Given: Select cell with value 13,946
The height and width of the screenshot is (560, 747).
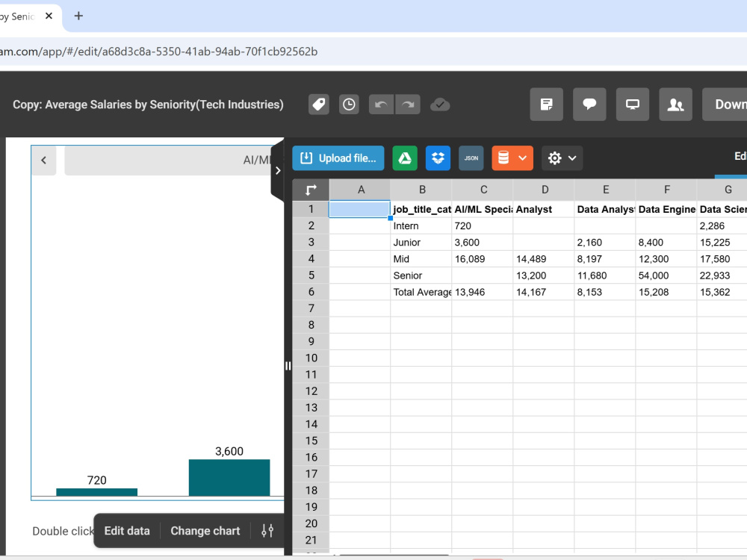Looking at the screenshot, I should [x=483, y=292].
